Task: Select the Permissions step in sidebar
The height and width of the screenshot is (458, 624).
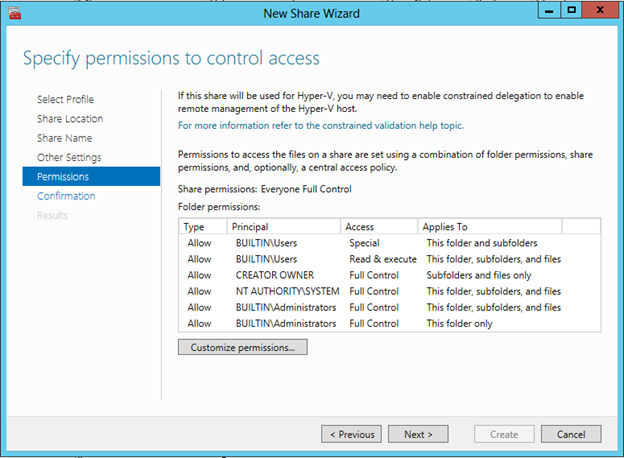Action: (x=63, y=177)
